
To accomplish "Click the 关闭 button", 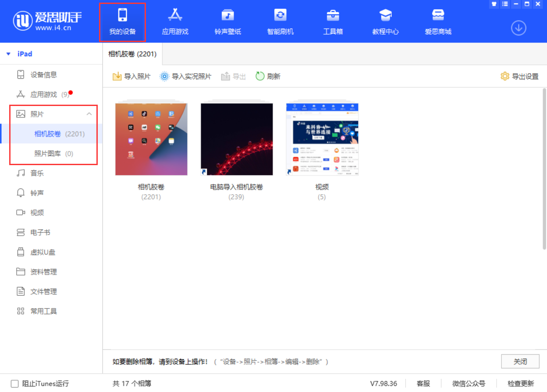I will 520,362.
